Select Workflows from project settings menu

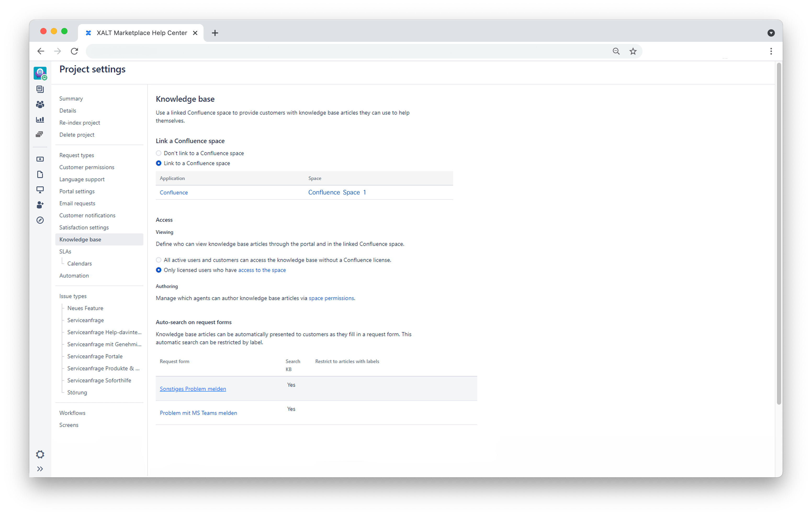pos(72,412)
